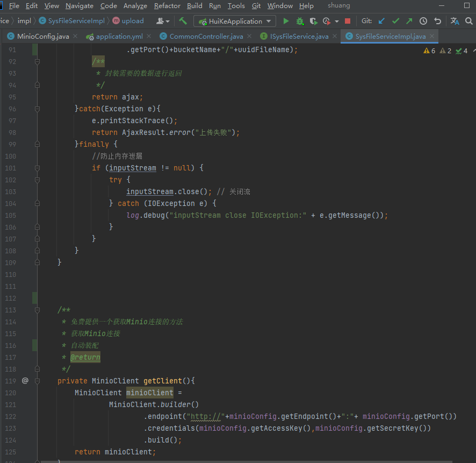The height and width of the screenshot is (463, 476).
Task: Open the Refactor menu
Action: coord(167,6)
